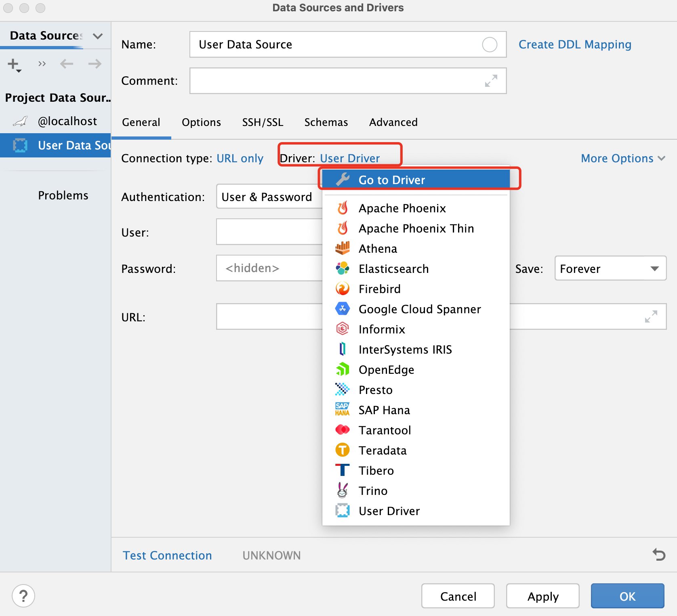
Task: Open the Driver: User Driver selector
Action: point(350,158)
